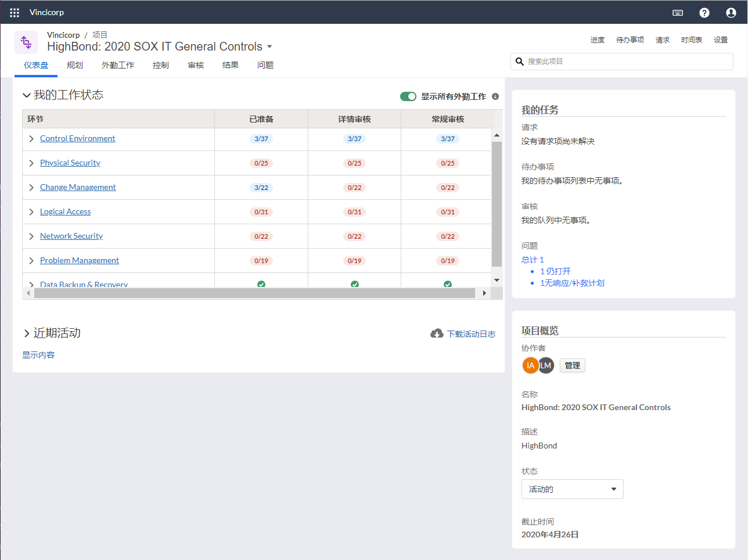748x560 pixels.
Task: Click 3/22 badge in Change Management row
Action: pos(261,188)
